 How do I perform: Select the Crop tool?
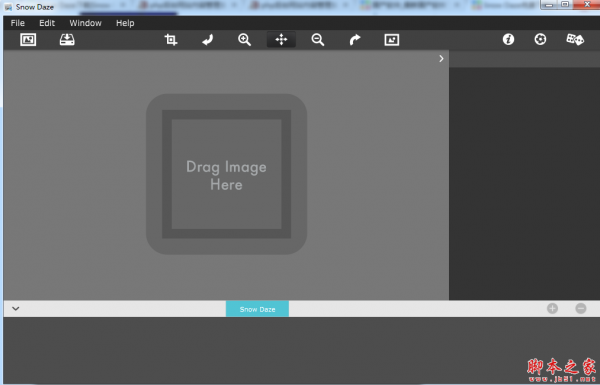(171, 39)
